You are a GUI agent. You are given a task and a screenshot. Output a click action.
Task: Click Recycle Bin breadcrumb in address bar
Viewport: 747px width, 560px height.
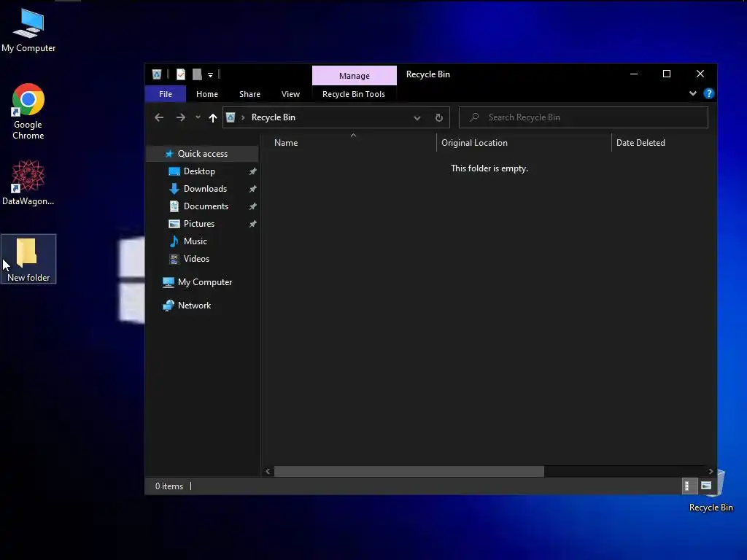coord(274,117)
